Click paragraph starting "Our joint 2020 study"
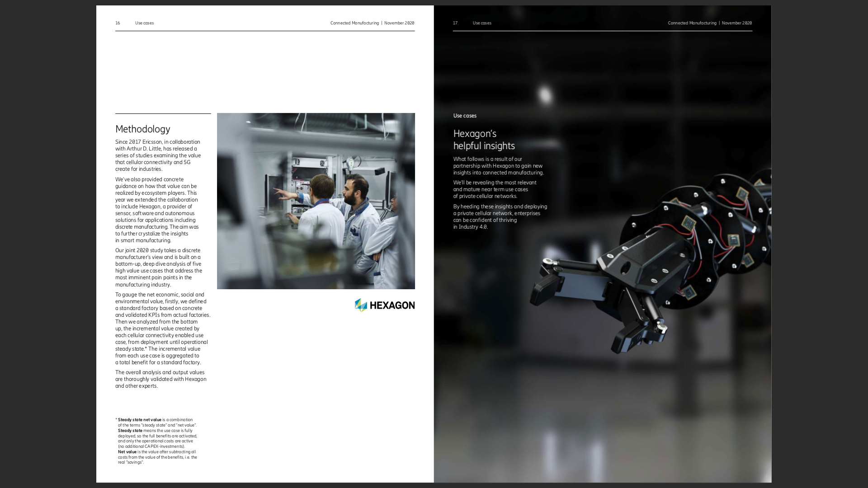Image resolution: width=868 pixels, height=488 pixels. click(159, 267)
